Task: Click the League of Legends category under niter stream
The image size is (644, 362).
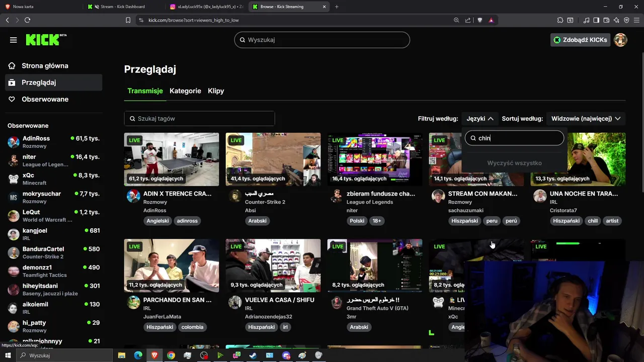Action: tap(370, 202)
